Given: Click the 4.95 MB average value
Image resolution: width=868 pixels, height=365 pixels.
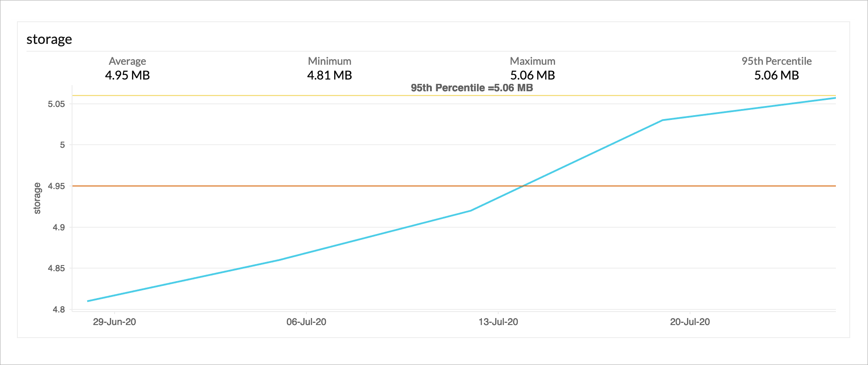Looking at the screenshot, I should [x=127, y=75].
